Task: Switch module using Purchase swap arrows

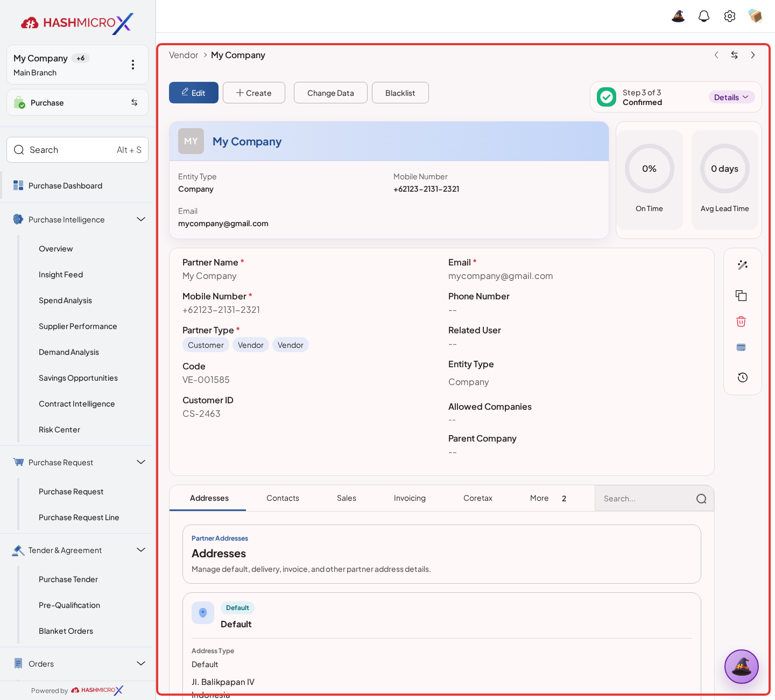Action: (x=134, y=102)
